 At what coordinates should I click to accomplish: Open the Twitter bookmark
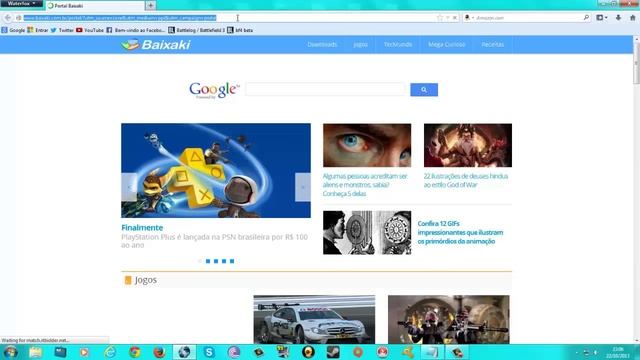(62, 30)
